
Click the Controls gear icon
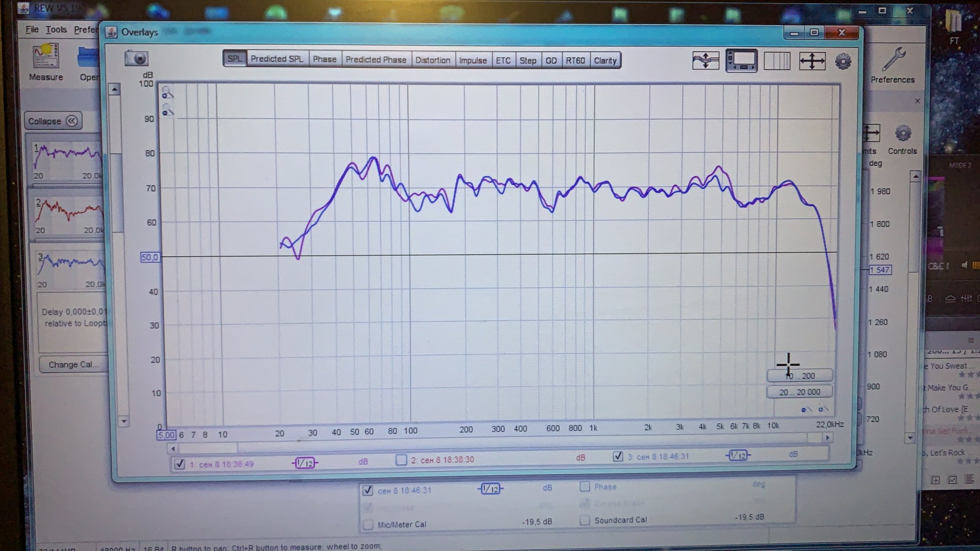903,134
